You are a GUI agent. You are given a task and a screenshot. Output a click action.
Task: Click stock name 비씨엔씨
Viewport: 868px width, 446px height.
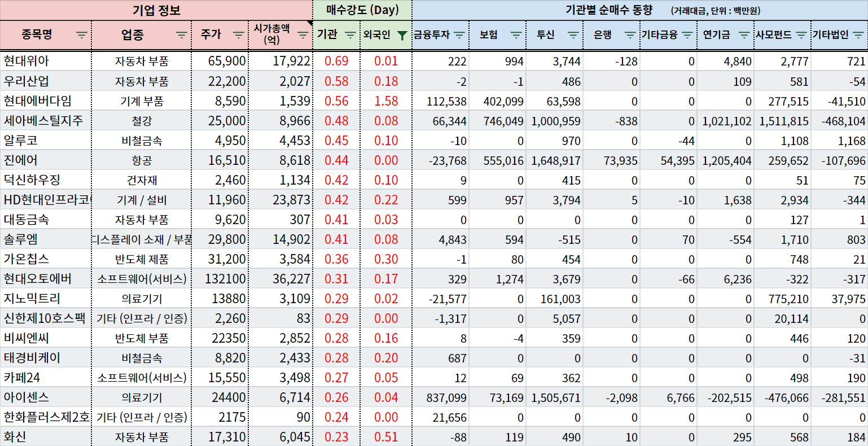click(x=27, y=338)
